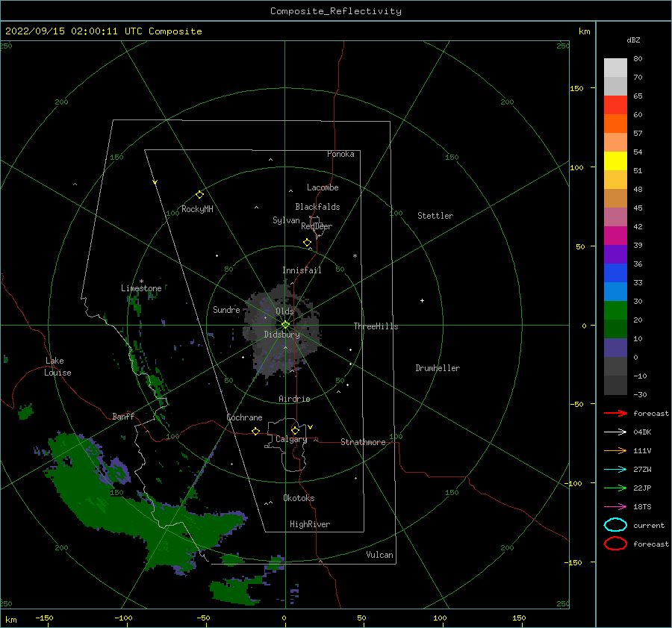Select the purple 36-39 dBZ color swatch
Image resolution: width=672 pixels, height=628 pixels.
tap(615, 255)
